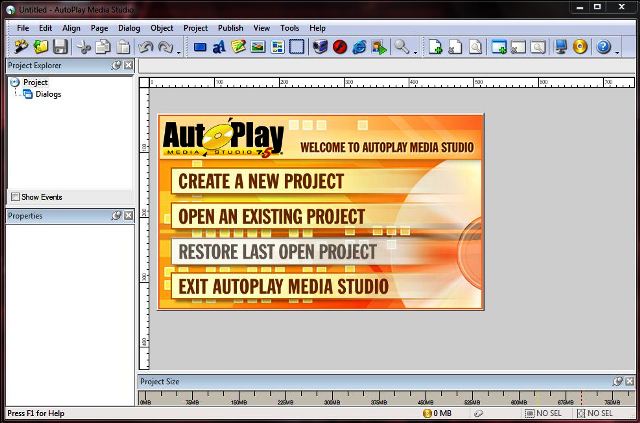Insert a Button object (blue rectangle icon)

pos(200,47)
